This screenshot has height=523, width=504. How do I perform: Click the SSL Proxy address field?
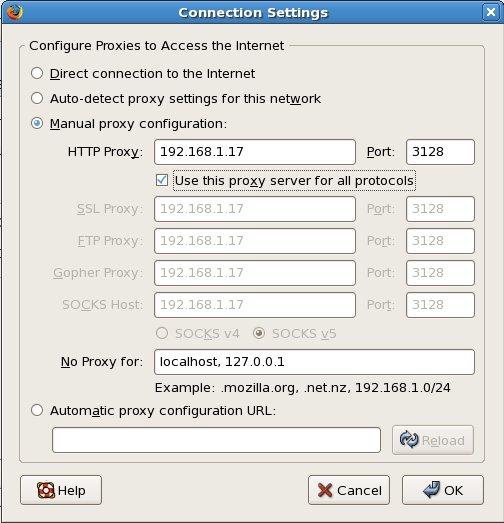click(255, 209)
